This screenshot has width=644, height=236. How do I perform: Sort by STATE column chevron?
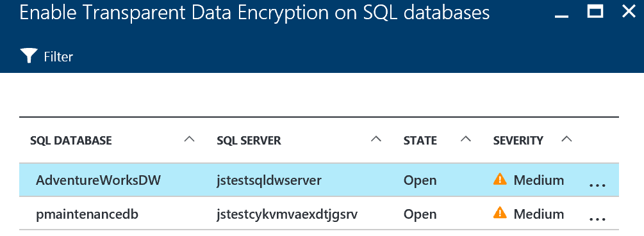(465, 139)
